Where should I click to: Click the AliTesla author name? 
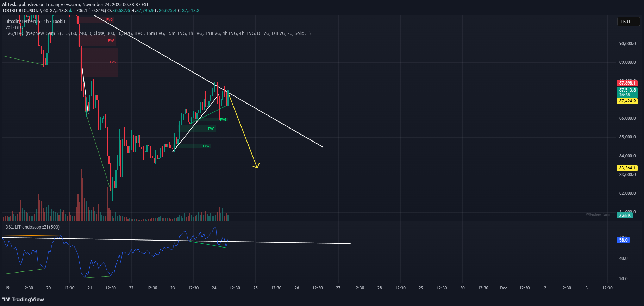(x=10, y=5)
